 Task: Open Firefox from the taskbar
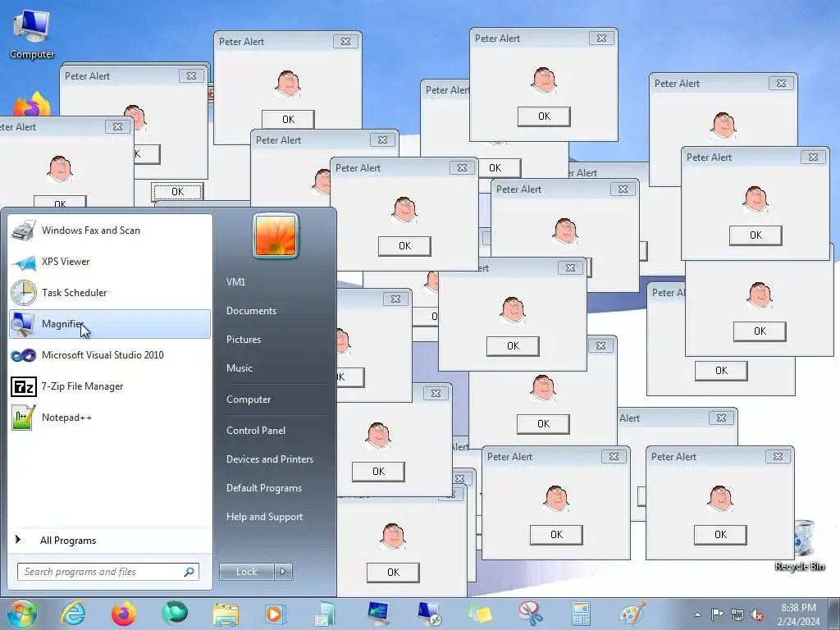coord(124,614)
